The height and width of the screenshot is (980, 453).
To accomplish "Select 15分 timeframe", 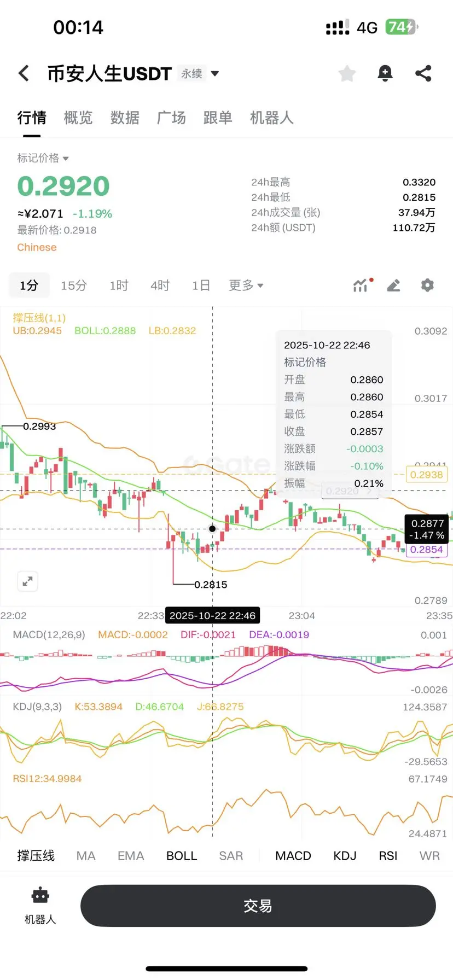I will coord(74,285).
